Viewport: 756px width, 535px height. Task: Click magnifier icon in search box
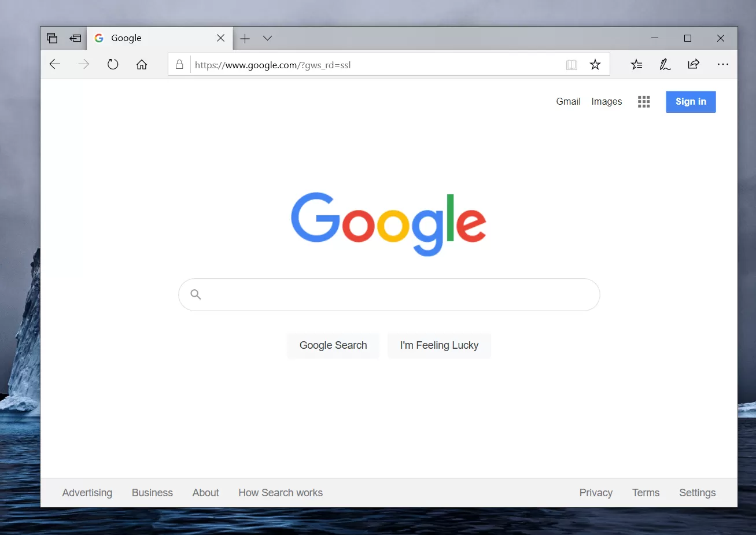(196, 294)
